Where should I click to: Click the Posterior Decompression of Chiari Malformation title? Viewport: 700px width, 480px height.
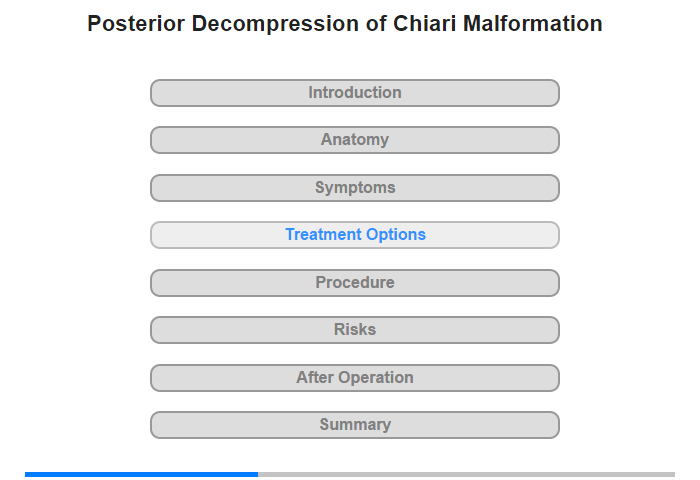345,23
